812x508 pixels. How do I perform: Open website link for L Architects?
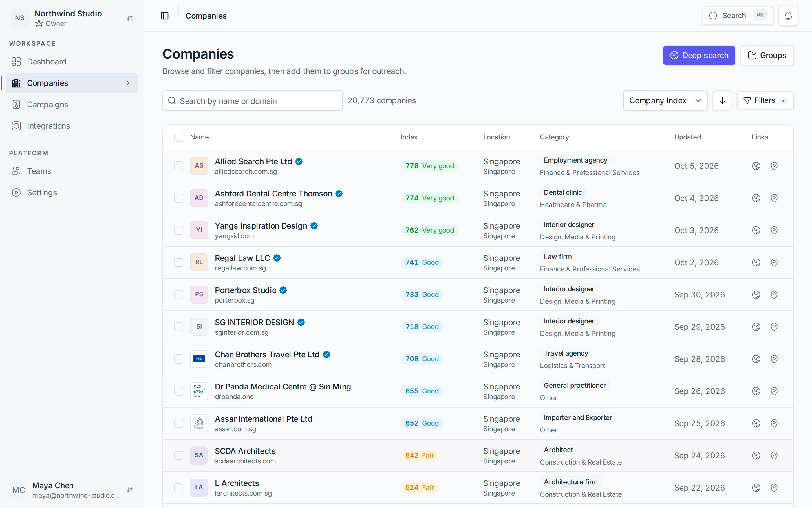click(x=756, y=487)
